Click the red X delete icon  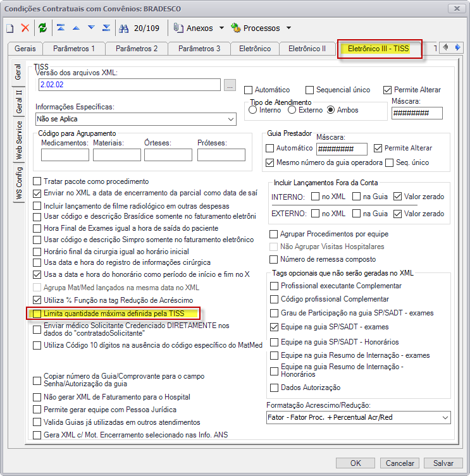coord(25,28)
